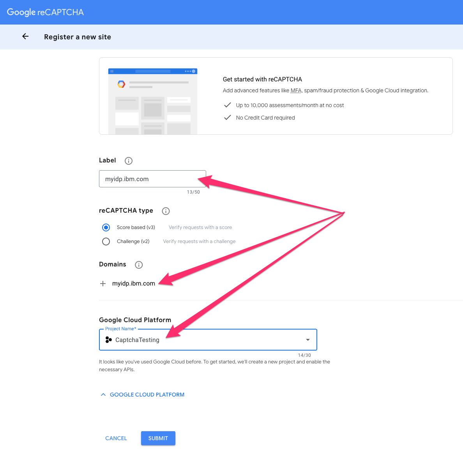Select Challenge (v2) radio button

tap(106, 242)
